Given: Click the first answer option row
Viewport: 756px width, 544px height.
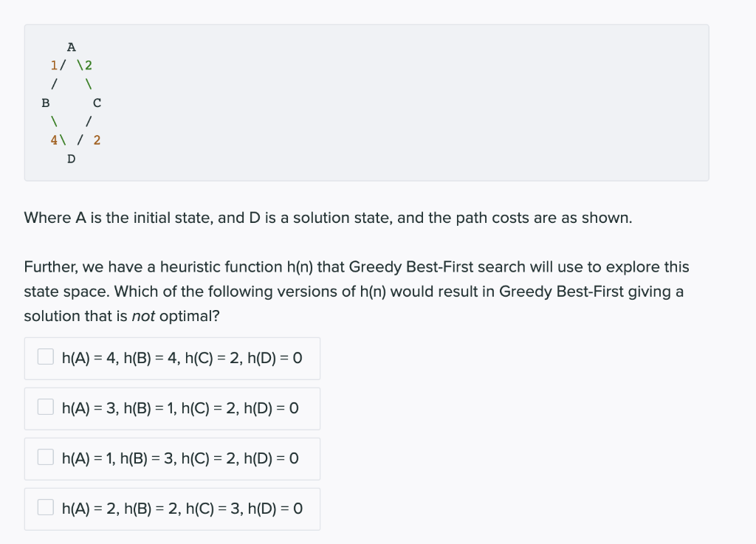Looking at the screenshot, I should 172,357.
